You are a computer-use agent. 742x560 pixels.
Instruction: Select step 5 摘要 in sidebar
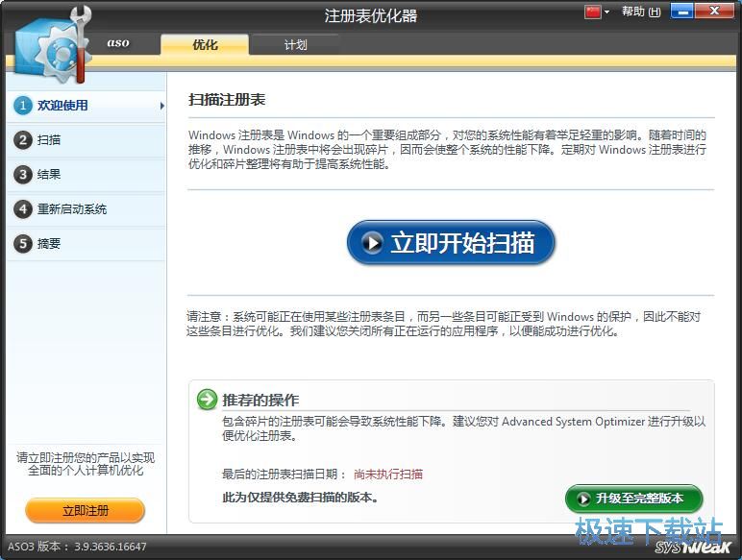click(87, 244)
